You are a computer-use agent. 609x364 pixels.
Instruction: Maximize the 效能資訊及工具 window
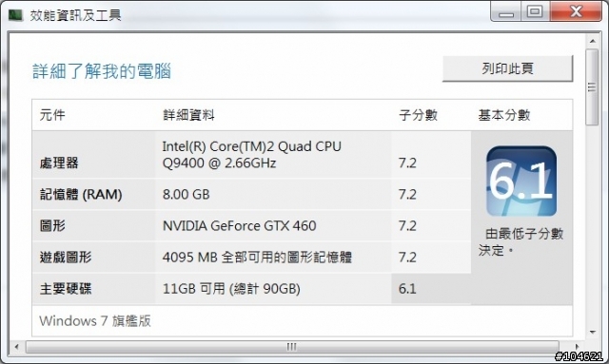(535, 12)
